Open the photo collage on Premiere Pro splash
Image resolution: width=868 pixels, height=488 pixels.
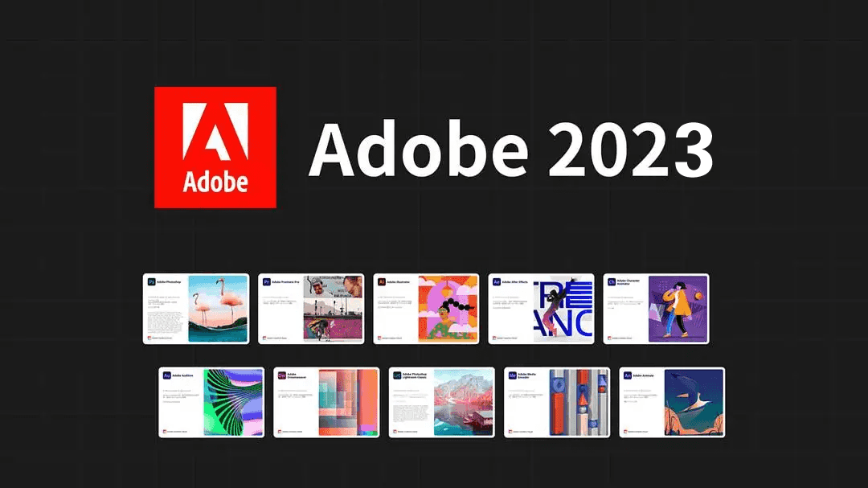click(334, 309)
